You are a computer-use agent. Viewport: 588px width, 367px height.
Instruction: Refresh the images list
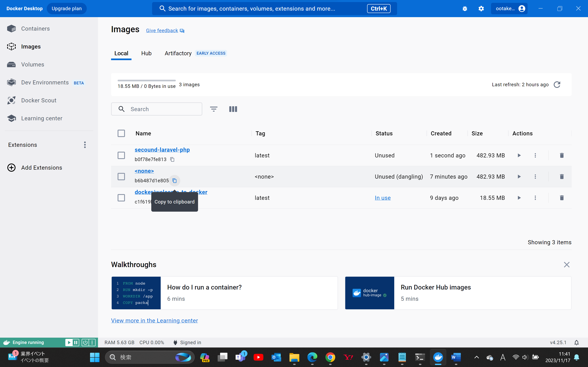click(557, 84)
